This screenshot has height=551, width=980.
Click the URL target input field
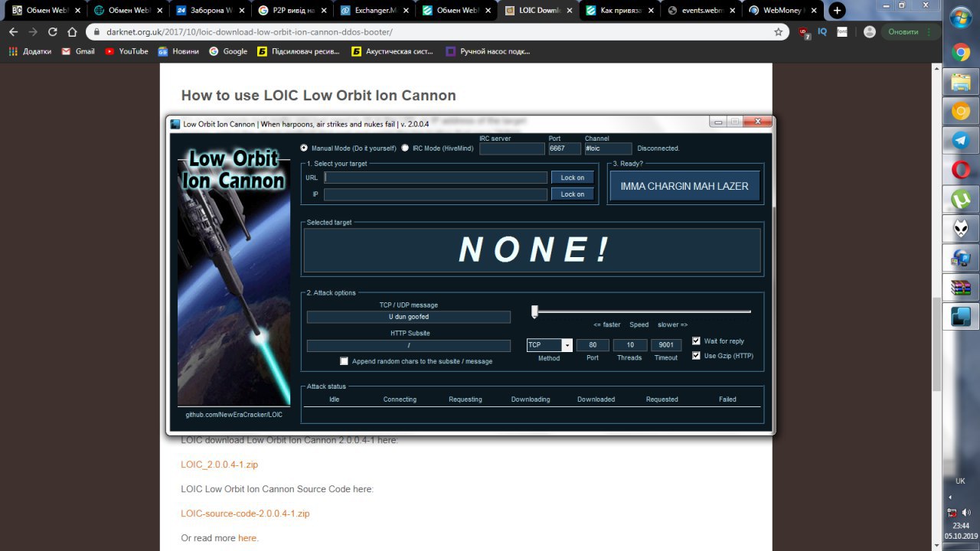click(x=436, y=178)
